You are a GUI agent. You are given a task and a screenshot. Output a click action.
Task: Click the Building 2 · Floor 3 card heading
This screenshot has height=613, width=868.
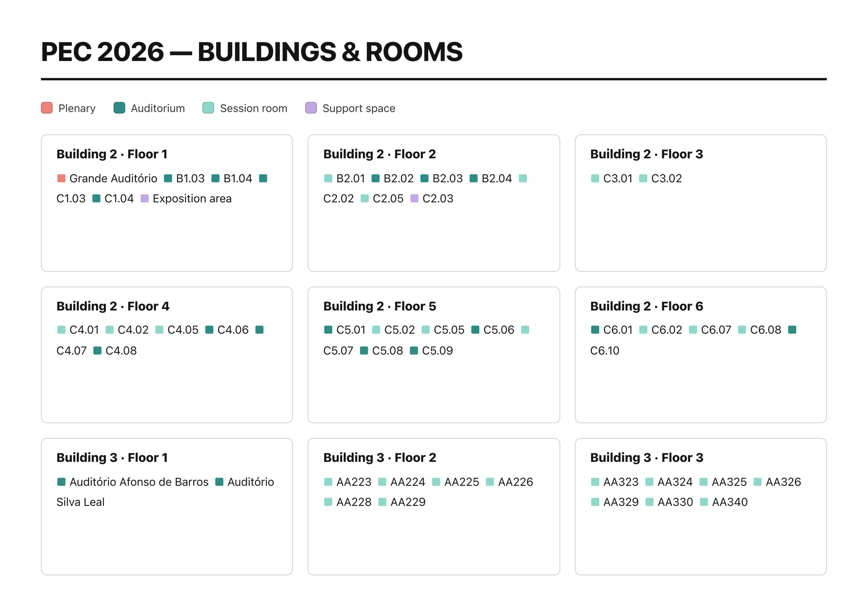point(647,154)
